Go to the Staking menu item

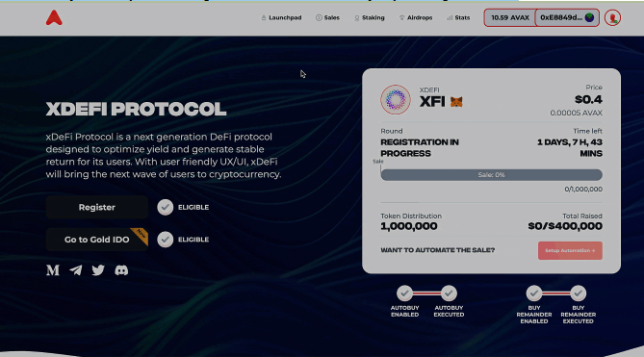pos(370,17)
